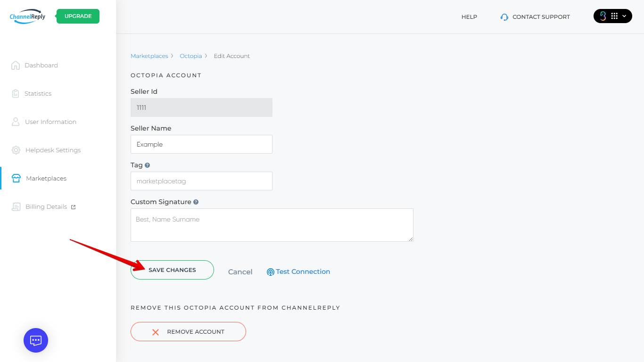Go to the Dashboard menu item
Viewport: 644px width, 362px height.
[41, 65]
